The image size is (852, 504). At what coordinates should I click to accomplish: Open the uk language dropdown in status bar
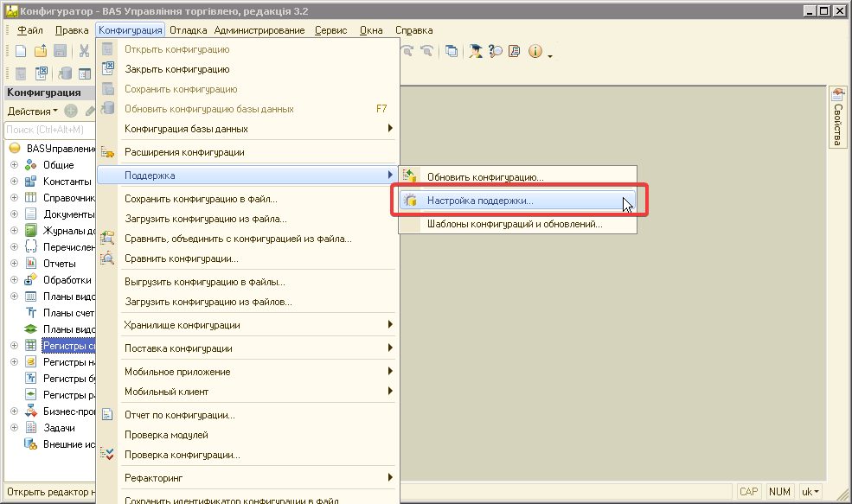pyautogui.click(x=810, y=492)
